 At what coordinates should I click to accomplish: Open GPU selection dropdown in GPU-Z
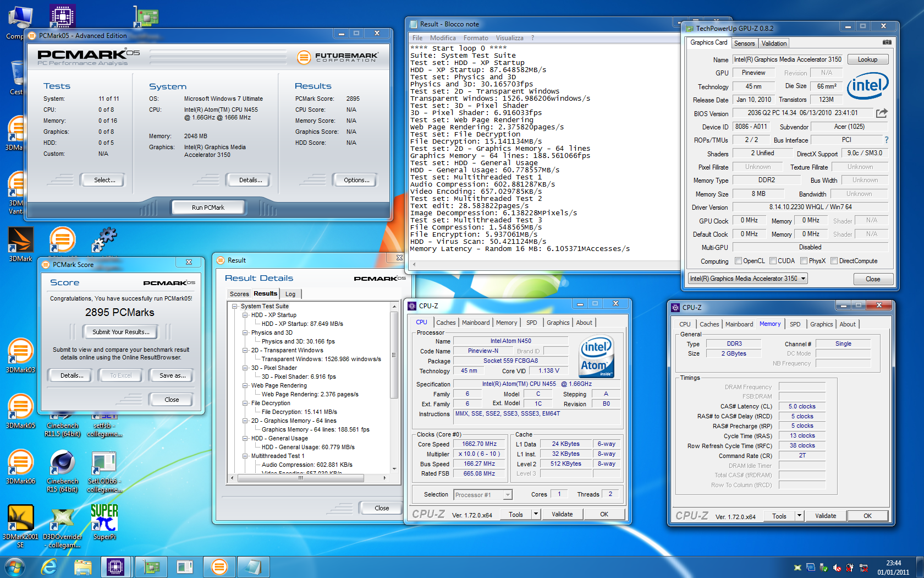tap(748, 279)
